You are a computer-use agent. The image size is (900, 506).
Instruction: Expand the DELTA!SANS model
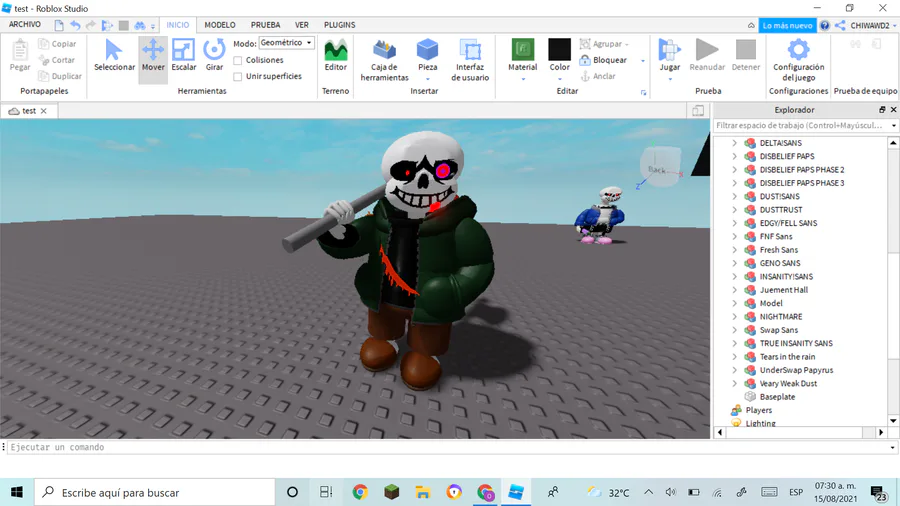(x=734, y=143)
